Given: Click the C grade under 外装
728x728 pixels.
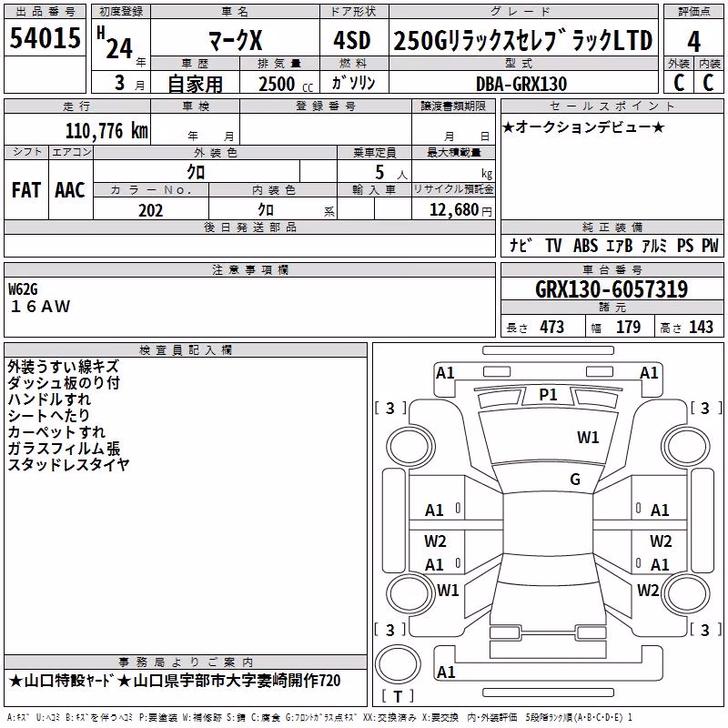Looking at the screenshot, I should click(679, 83).
